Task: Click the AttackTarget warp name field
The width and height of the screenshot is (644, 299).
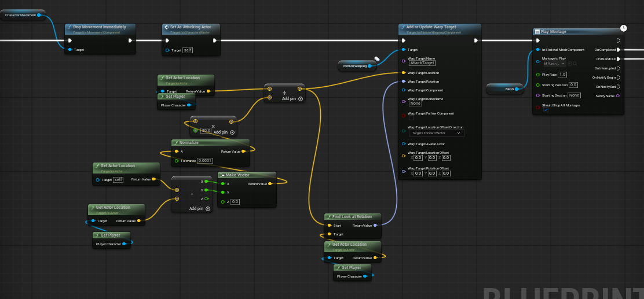Action: coord(422,63)
